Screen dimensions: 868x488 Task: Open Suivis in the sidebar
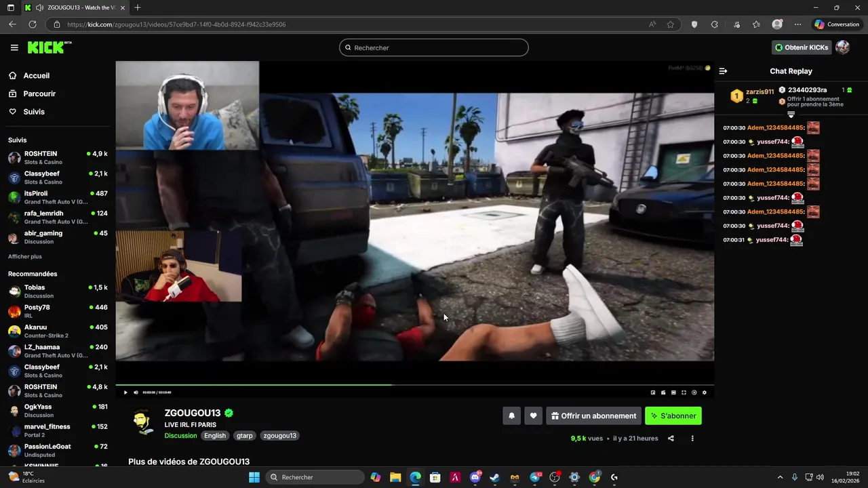34,112
